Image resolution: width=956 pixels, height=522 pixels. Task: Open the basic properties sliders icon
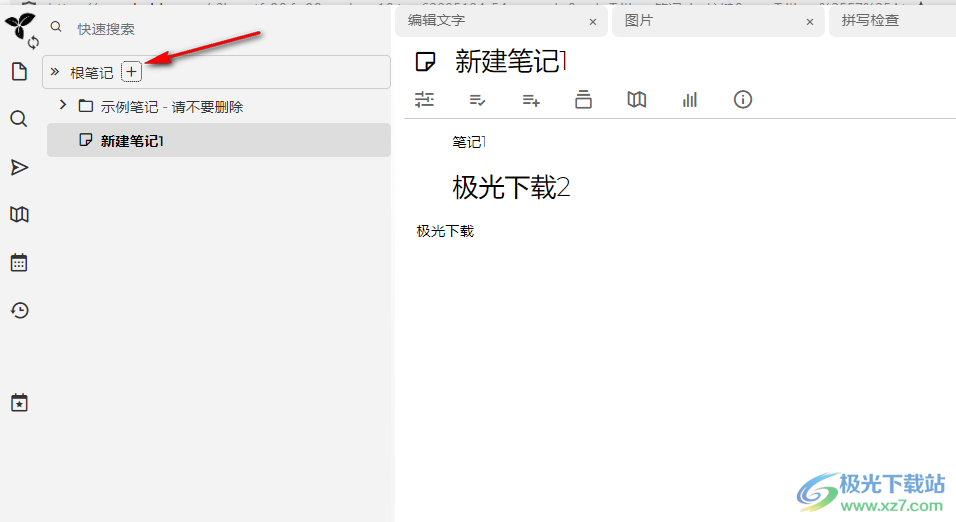(425, 99)
